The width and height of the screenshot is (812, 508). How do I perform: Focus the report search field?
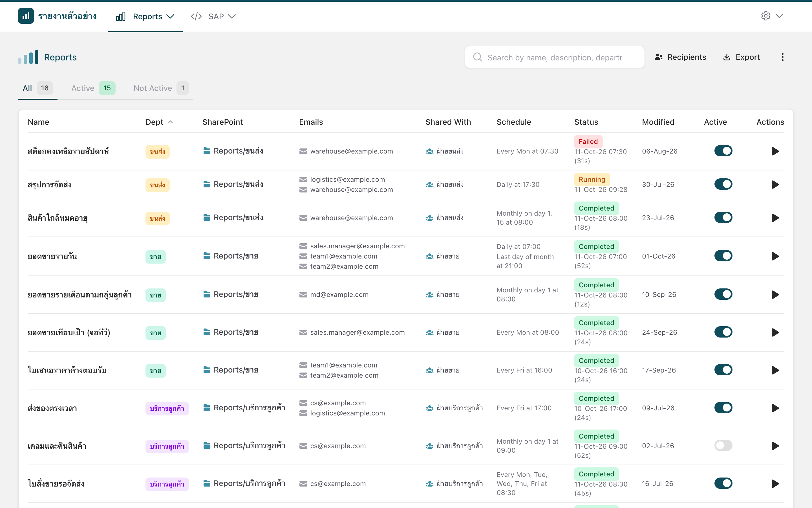(x=554, y=57)
